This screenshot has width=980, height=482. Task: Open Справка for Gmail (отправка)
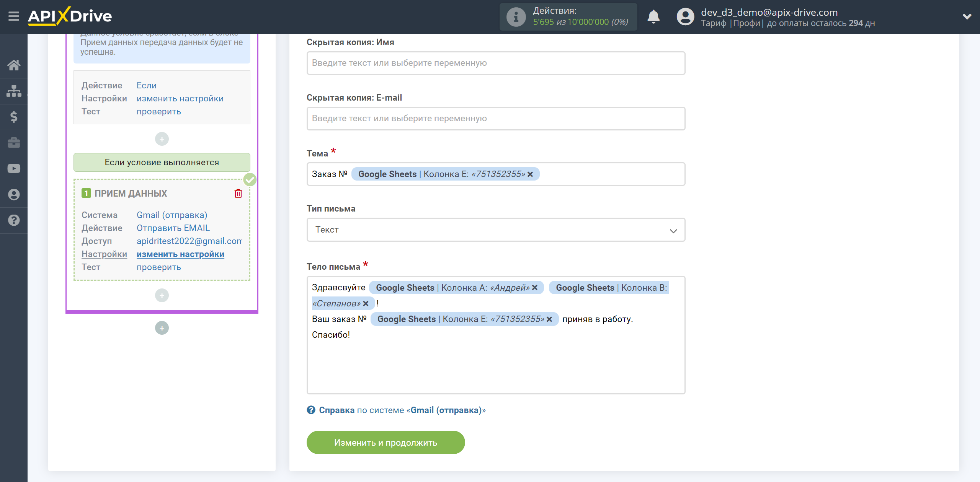tap(402, 410)
